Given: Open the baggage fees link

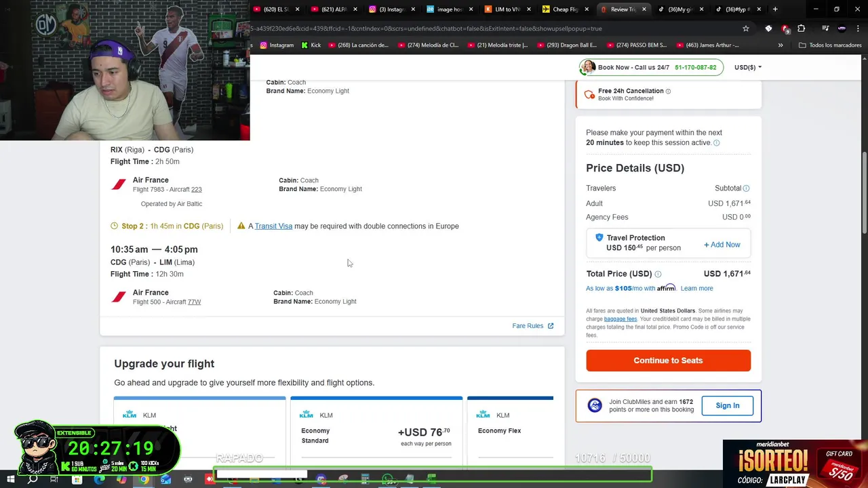Looking at the screenshot, I should pos(620,319).
